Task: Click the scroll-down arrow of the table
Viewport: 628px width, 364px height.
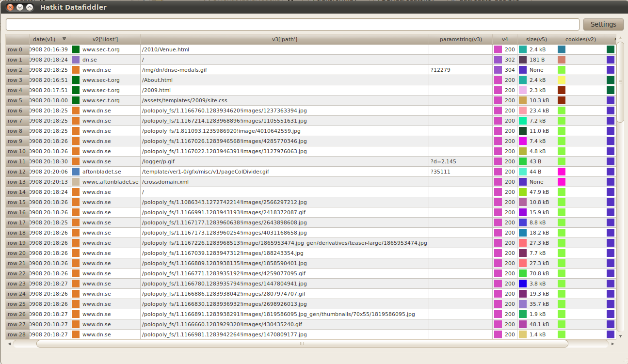Action: [x=620, y=336]
